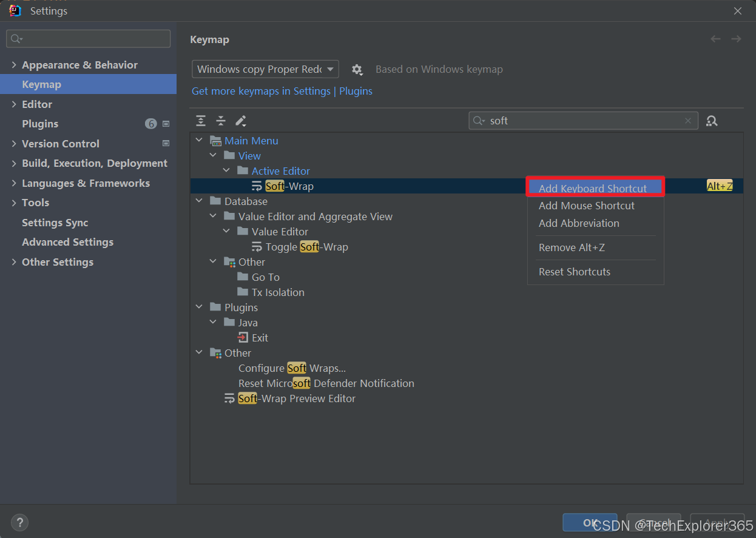Click the pencil Edit Shortcut icon

point(241,121)
